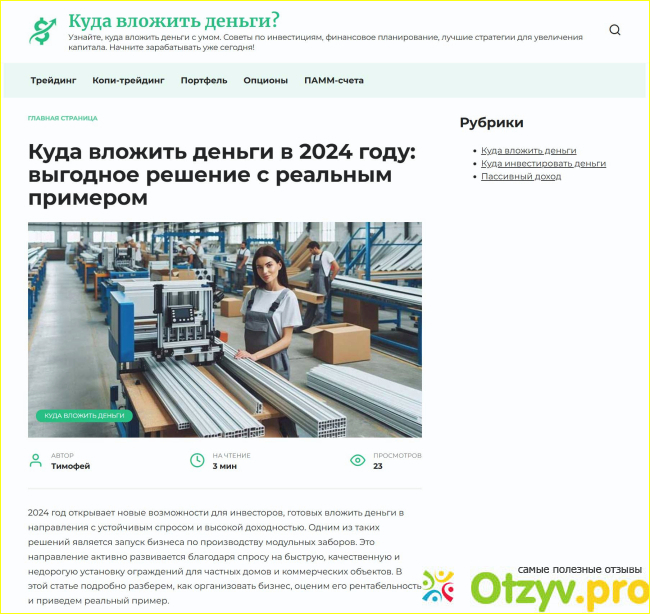
Task: Open search with the magnifier icon
Action: click(615, 31)
